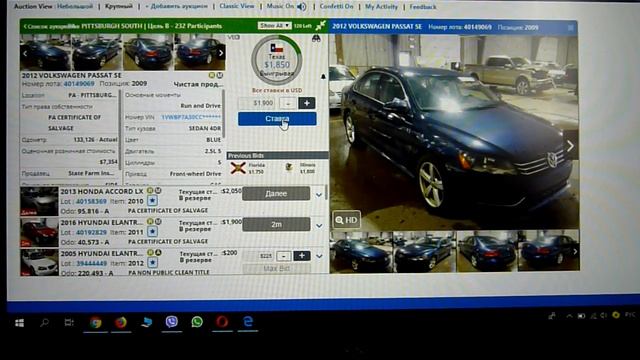
Task: Click Далее button on Honda Accord
Action: coord(276,193)
